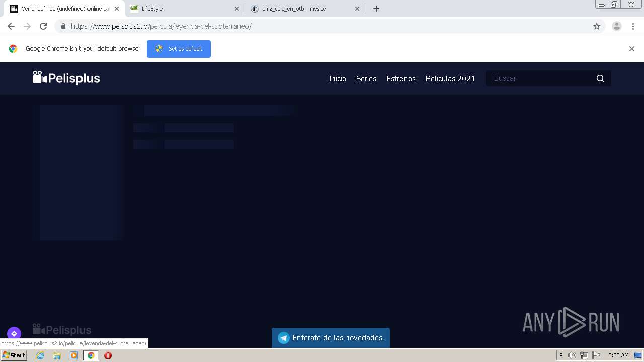The width and height of the screenshot is (644, 362).
Task: Close the amz_calc_en_otb tab
Action: pyautogui.click(x=357, y=9)
